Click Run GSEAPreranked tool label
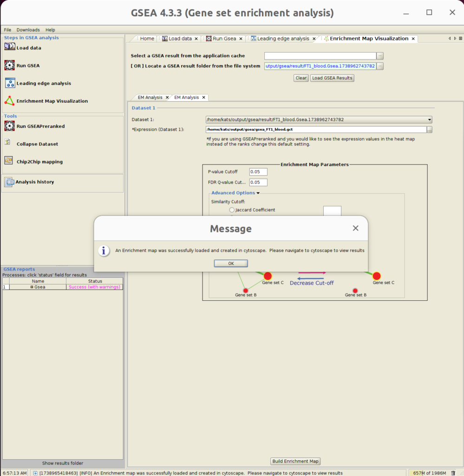Viewport: 464px width, 476px height. [40, 126]
